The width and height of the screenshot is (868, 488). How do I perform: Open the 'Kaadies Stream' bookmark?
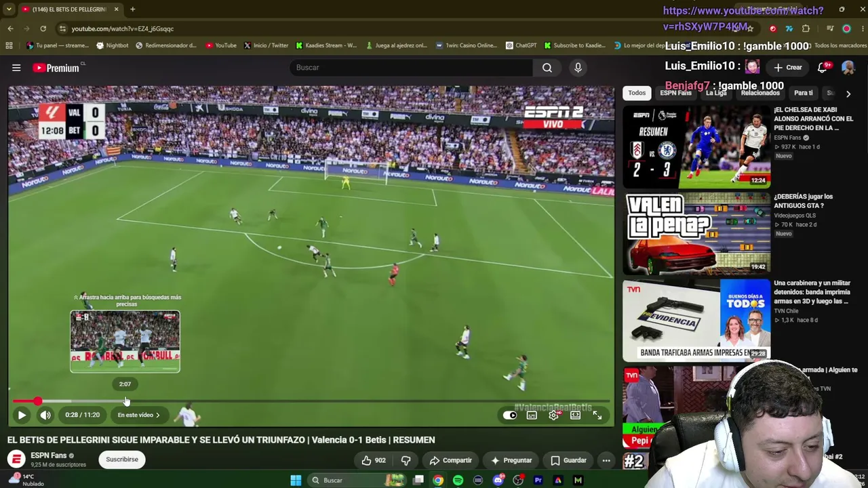point(326,45)
